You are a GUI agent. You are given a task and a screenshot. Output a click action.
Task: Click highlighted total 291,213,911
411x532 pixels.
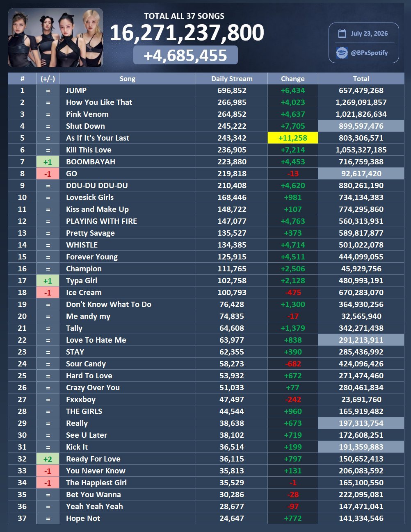361,340
